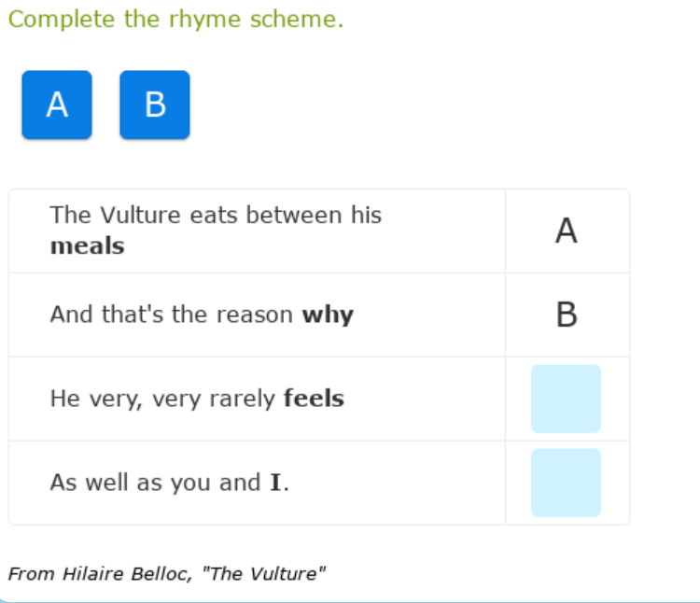Click the "Complete the rhyme scheme." instruction

176,20
